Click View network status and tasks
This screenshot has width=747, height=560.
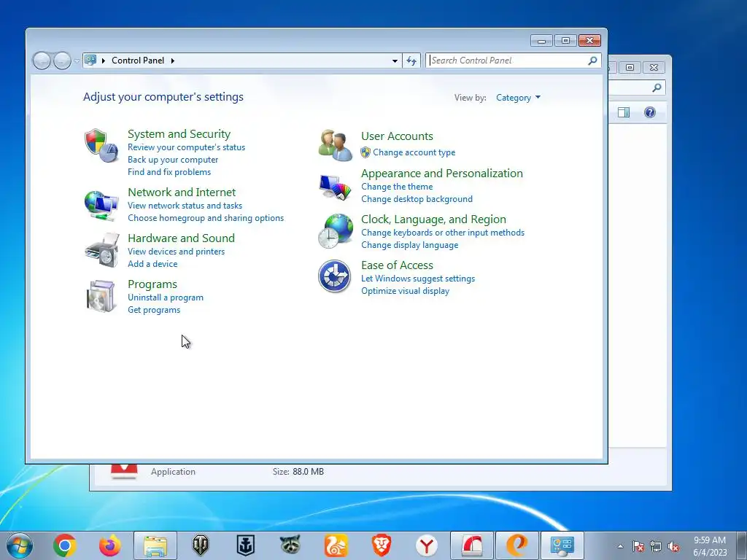pos(185,205)
